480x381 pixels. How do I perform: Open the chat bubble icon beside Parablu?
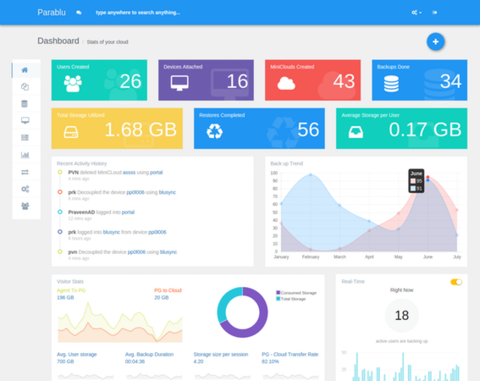pyautogui.click(x=79, y=13)
